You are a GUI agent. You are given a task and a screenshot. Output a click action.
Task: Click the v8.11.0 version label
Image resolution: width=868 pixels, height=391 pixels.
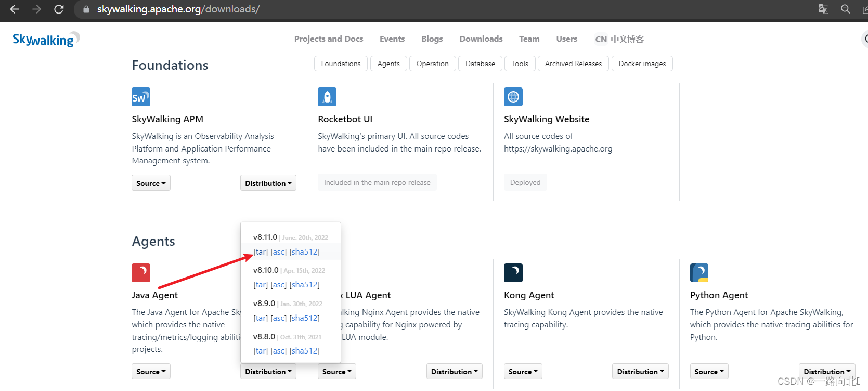[x=265, y=237]
